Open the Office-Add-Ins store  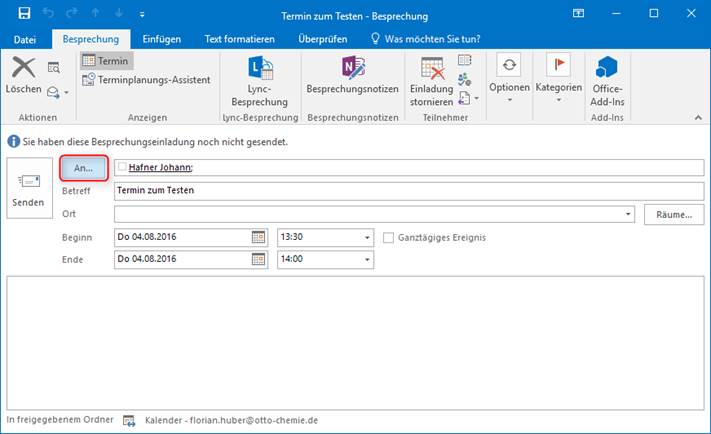click(x=607, y=82)
